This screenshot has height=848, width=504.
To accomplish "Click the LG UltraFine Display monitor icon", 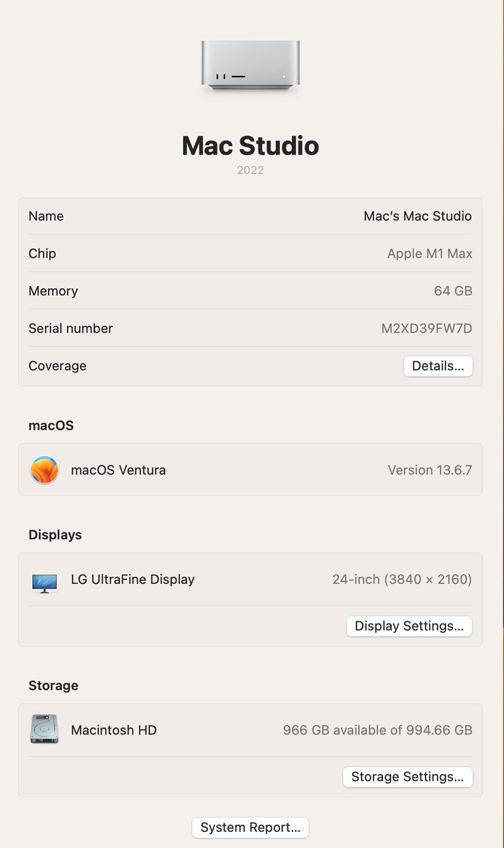I will 45,583.
